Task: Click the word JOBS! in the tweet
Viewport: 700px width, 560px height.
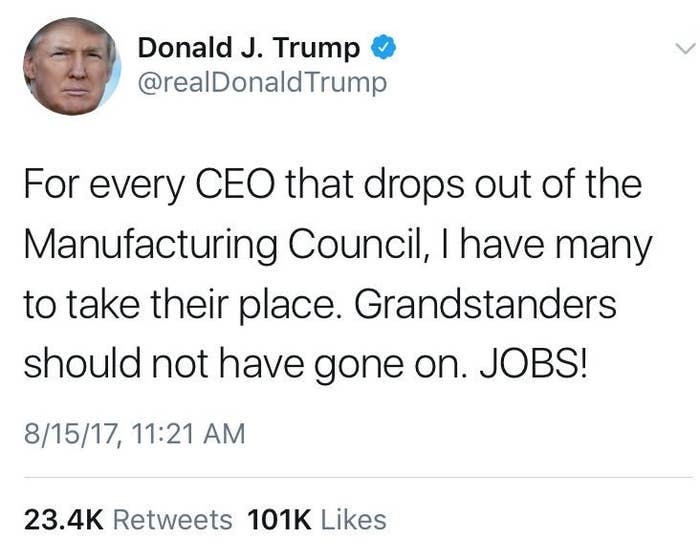Action: 533,364
